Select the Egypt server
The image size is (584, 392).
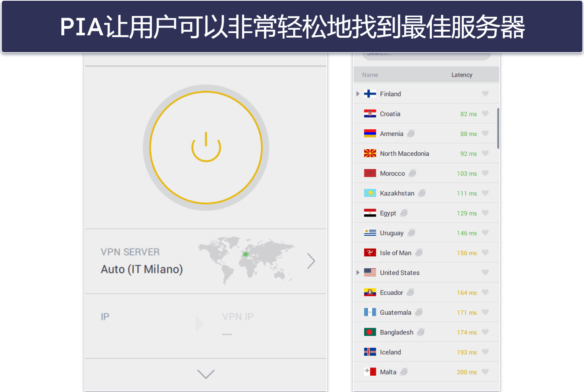426,213
